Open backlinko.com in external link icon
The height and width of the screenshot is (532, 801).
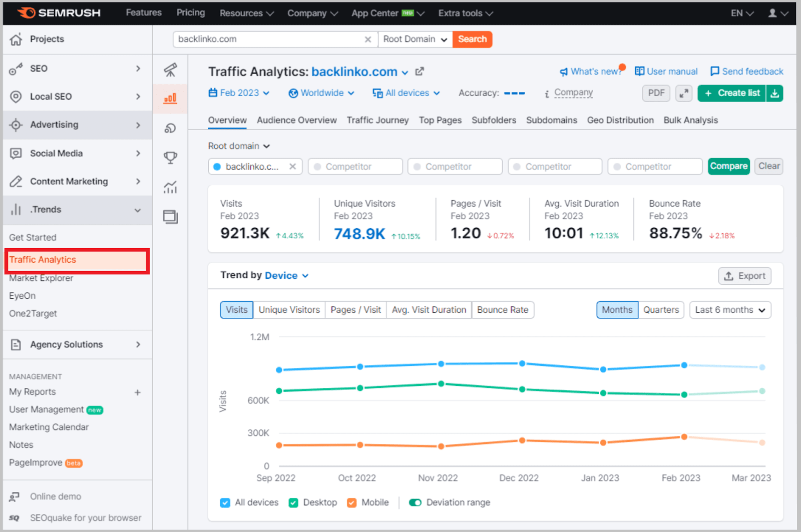click(x=420, y=72)
